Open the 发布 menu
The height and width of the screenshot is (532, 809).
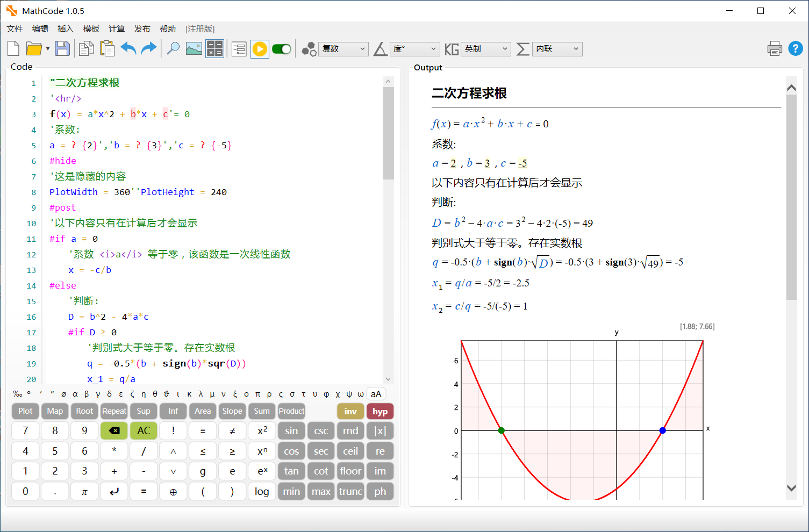[x=142, y=28]
